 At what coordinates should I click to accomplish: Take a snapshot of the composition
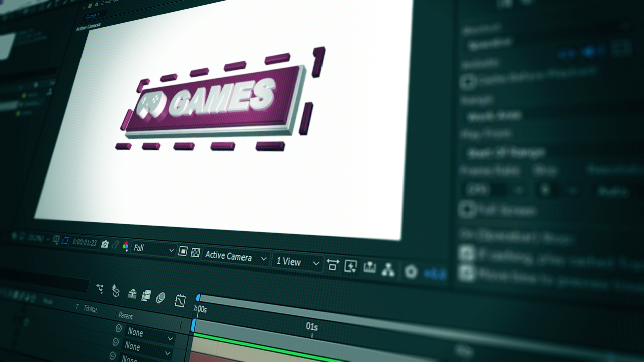click(104, 245)
